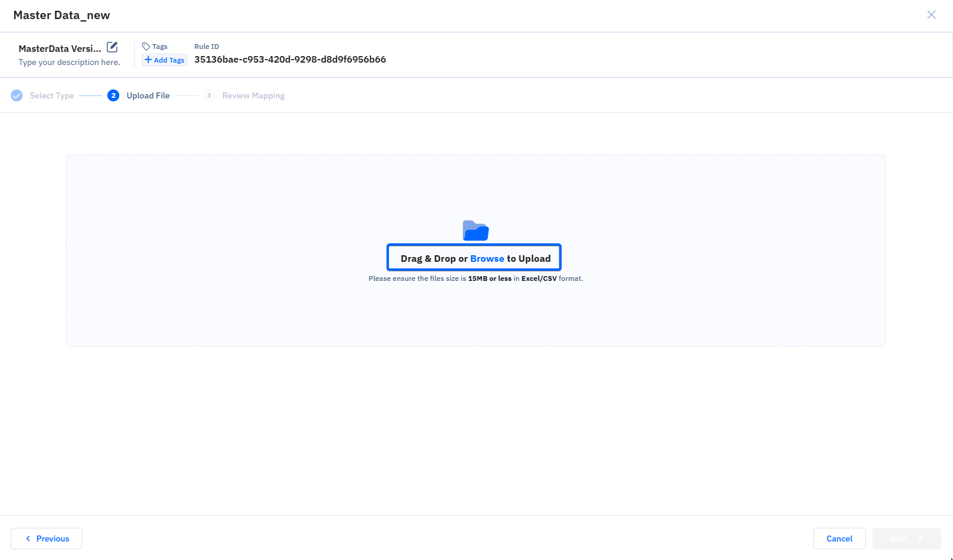Click the MasterData Versi... title text
The image size is (953, 560).
coord(60,49)
